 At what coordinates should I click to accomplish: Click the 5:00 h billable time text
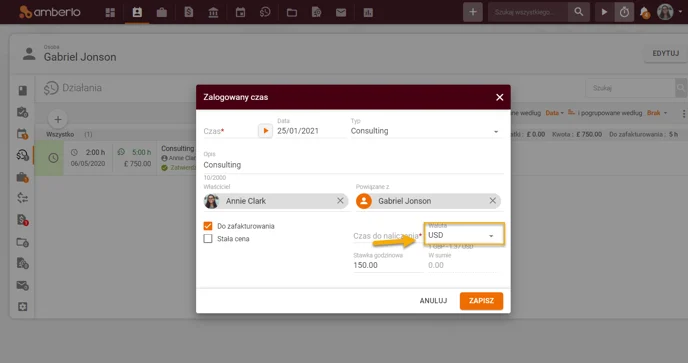(141, 152)
